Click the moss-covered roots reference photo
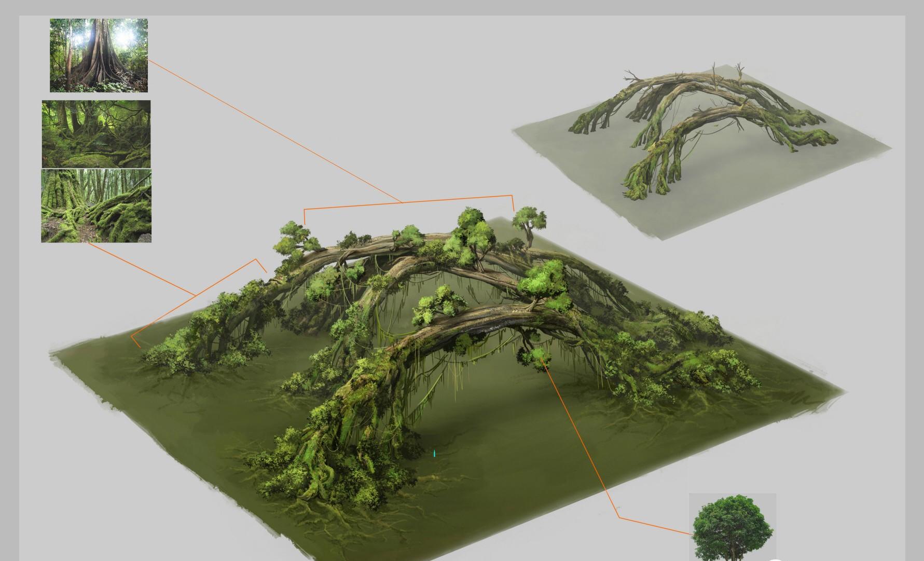 click(96, 206)
